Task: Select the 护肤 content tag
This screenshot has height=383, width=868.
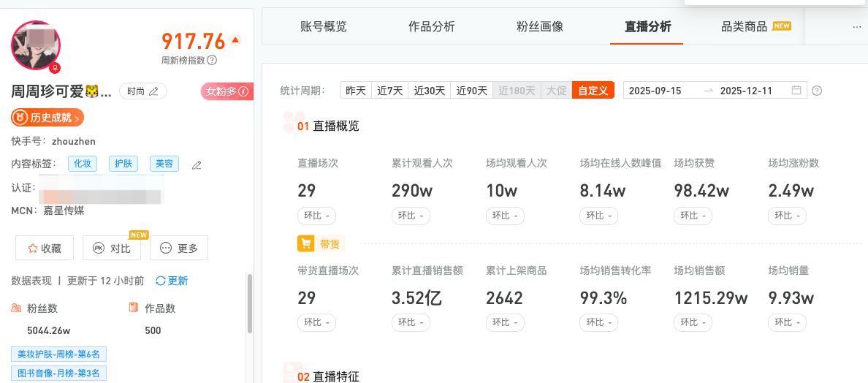Action: [123, 164]
